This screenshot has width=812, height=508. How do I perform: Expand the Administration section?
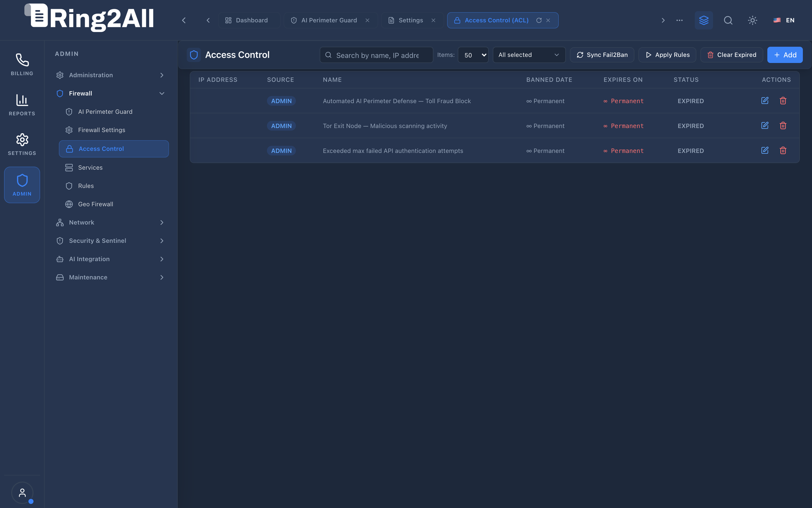pos(111,75)
